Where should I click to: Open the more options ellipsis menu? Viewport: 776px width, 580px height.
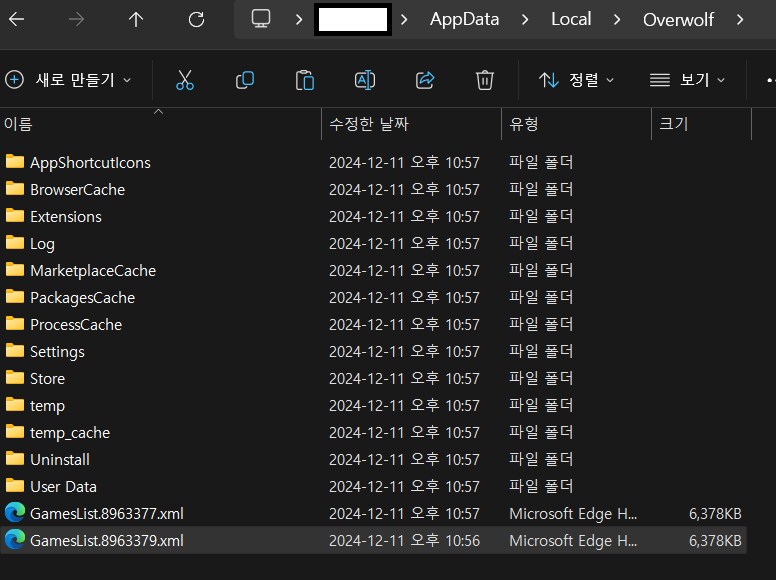(x=770, y=80)
